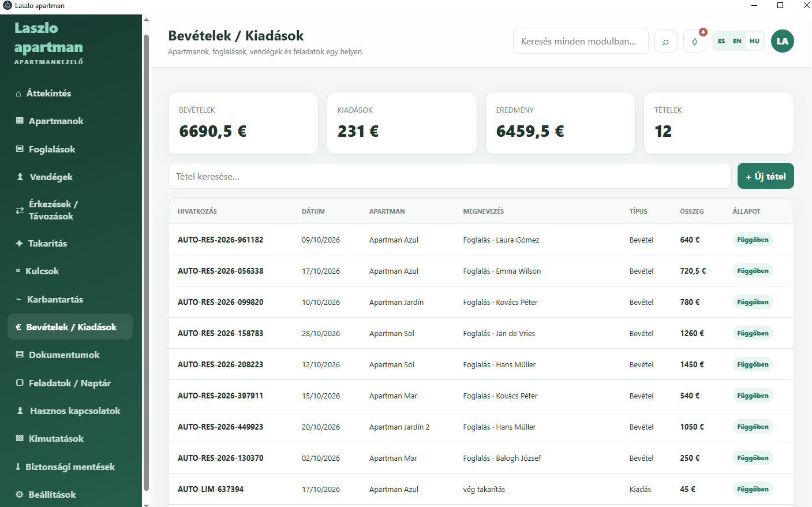Click the Takarítás sparkle icon
The image size is (812, 507).
point(19,244)
